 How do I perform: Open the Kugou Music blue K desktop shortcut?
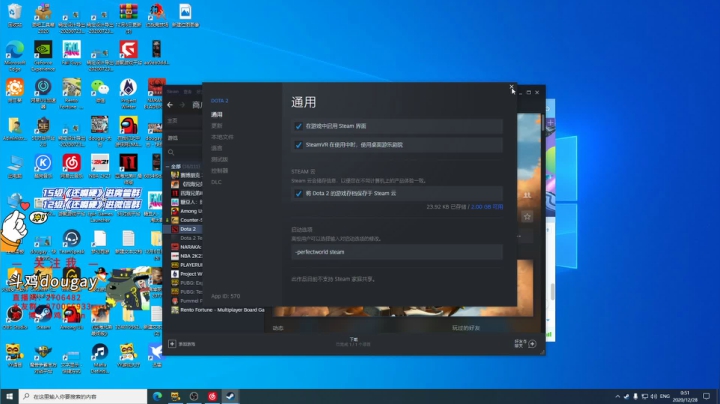(43, 166)
